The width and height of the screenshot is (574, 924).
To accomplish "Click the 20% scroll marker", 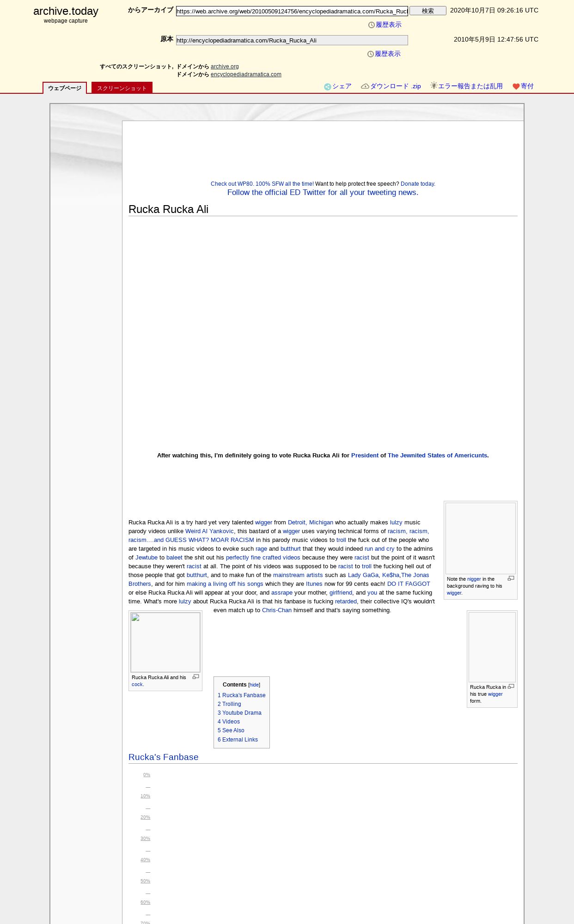I will tap(145, 817).
